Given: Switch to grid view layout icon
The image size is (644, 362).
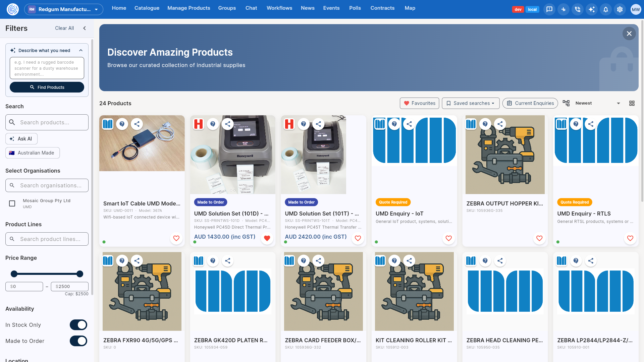Looking at the screenshot, I should 632,103.
